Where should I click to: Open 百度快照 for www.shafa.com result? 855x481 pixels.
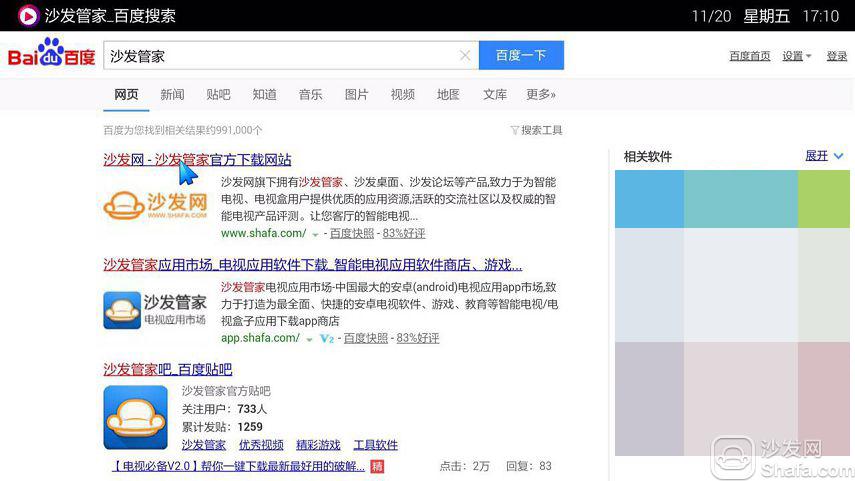click(352, 233)
